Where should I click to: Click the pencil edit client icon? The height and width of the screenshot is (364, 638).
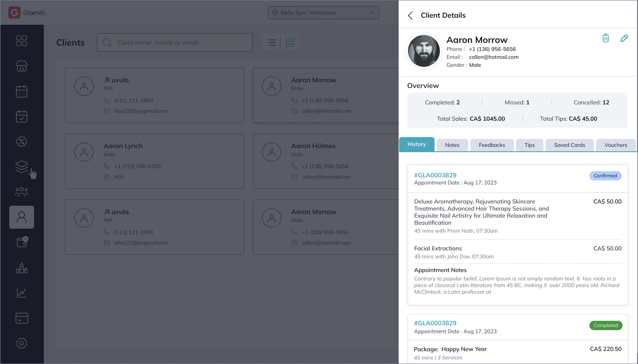click(x=624, y=38)
